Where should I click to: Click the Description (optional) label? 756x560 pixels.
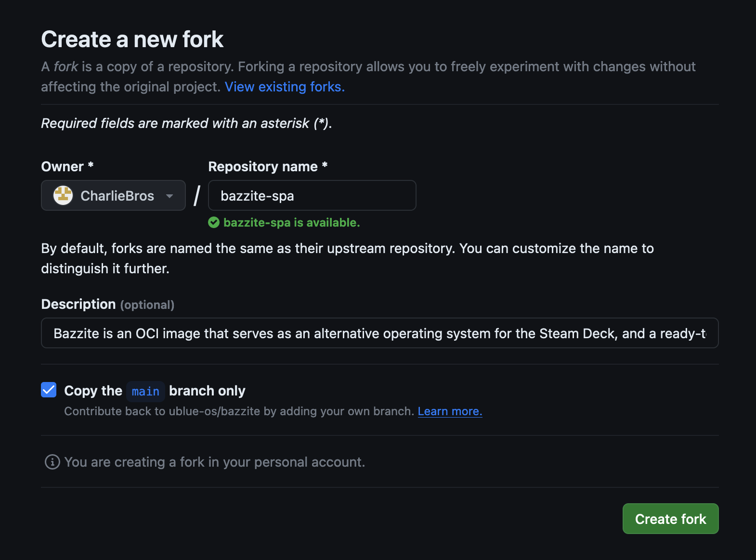pos(107,305)
